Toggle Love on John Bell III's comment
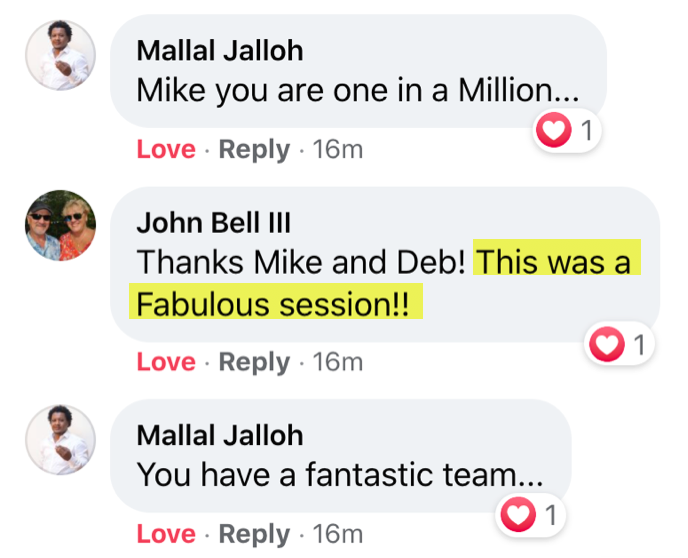Image resolution: width=688 pixels, height=558 pixels. pos(166,362)
